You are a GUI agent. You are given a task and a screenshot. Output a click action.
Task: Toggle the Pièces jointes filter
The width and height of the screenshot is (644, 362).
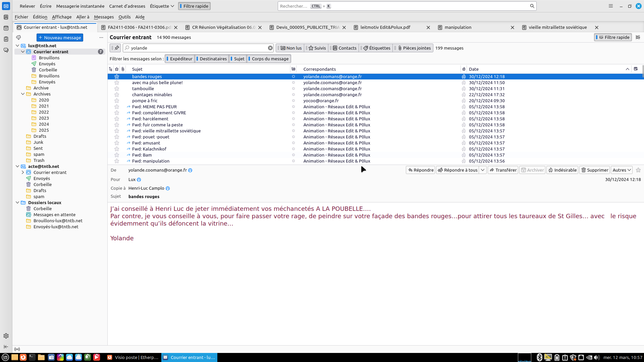pyautogui.click(x=414, y=48)
